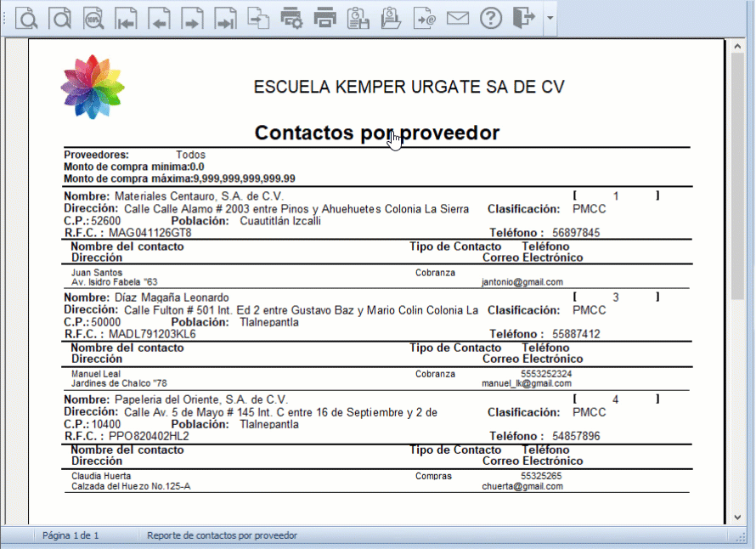This screenshot has width=756, height=549.
Task: Open printer setup with gear icon
Action: 291,18
